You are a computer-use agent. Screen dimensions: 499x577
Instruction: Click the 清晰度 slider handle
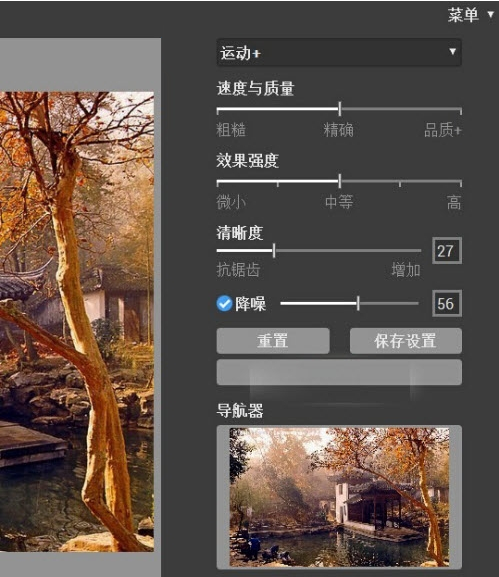274,251
